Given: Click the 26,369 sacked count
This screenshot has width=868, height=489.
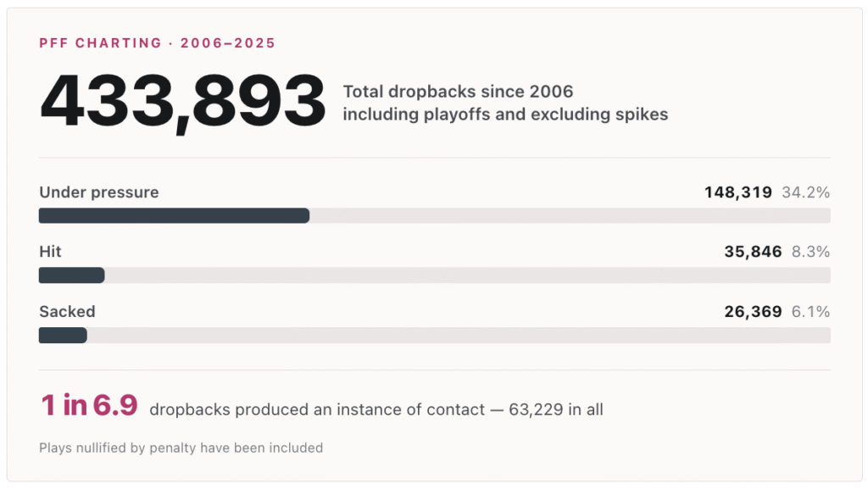Looking at the screenshot, I should (753, 311).
